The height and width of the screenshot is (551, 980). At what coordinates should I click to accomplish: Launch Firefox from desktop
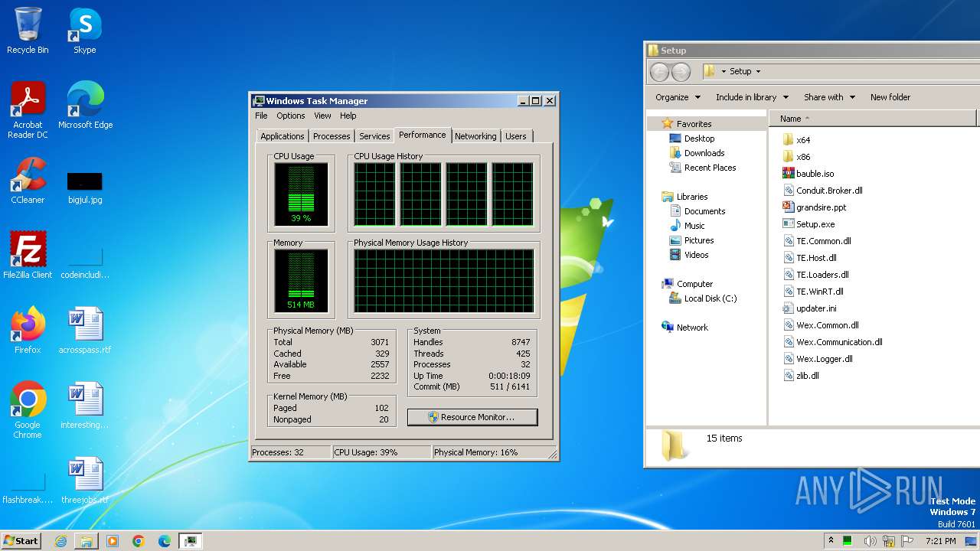[28, 330]
